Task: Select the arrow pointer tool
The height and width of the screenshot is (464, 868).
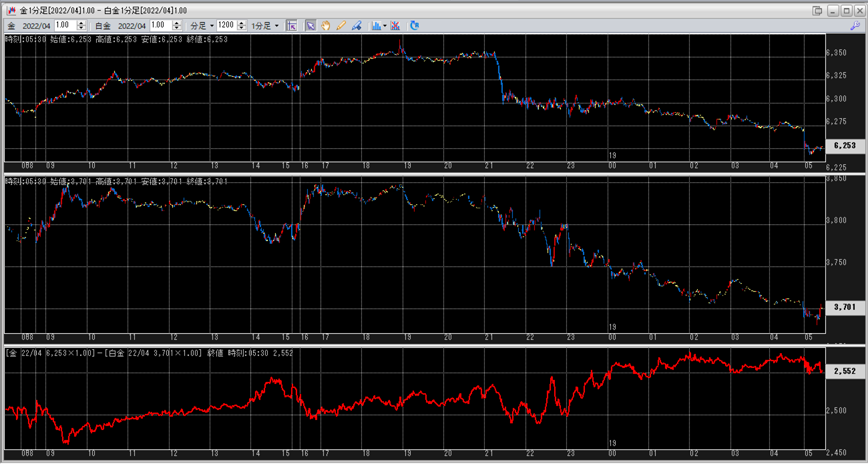Action: click(x=310, y=25)
